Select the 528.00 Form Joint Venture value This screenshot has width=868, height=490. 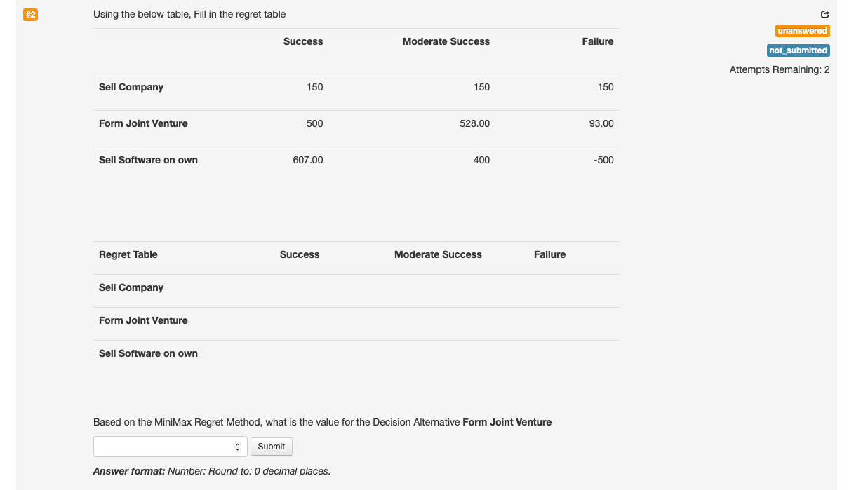tap(474, 123)
